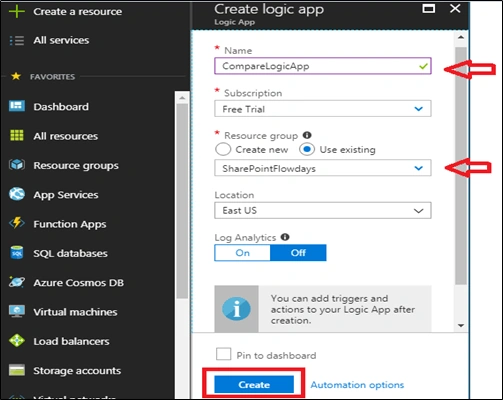Click the Azure Cosmos DB planet icon
This screenshot has width=503, height=400.
[17, 282]
